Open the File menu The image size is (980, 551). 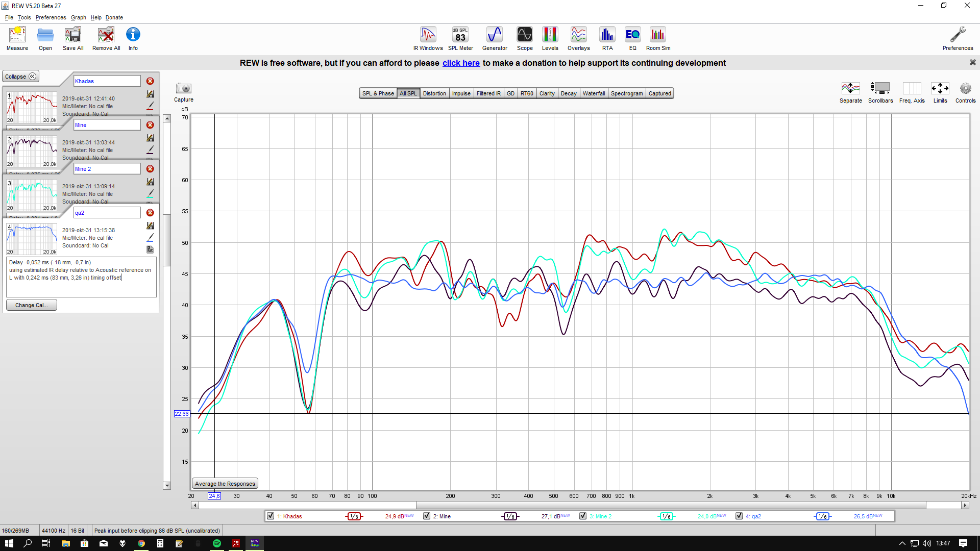pos(9,17)
